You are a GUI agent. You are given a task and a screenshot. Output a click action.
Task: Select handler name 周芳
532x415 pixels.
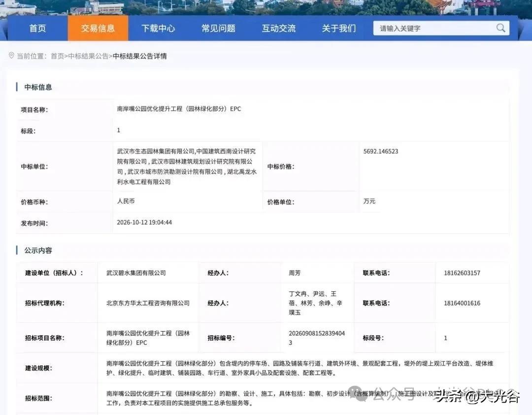click(295, 273)
